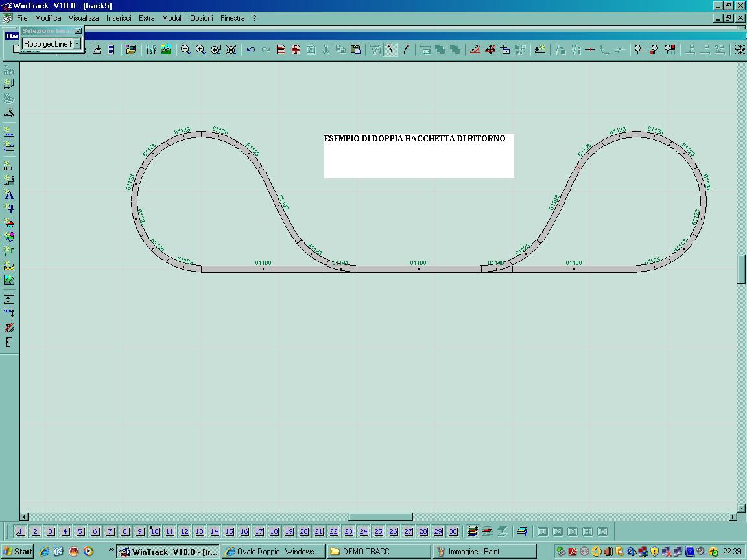Click the blue layers icon in bottom bar
This screenshot has width=747, height=560.
pos(522,531)
